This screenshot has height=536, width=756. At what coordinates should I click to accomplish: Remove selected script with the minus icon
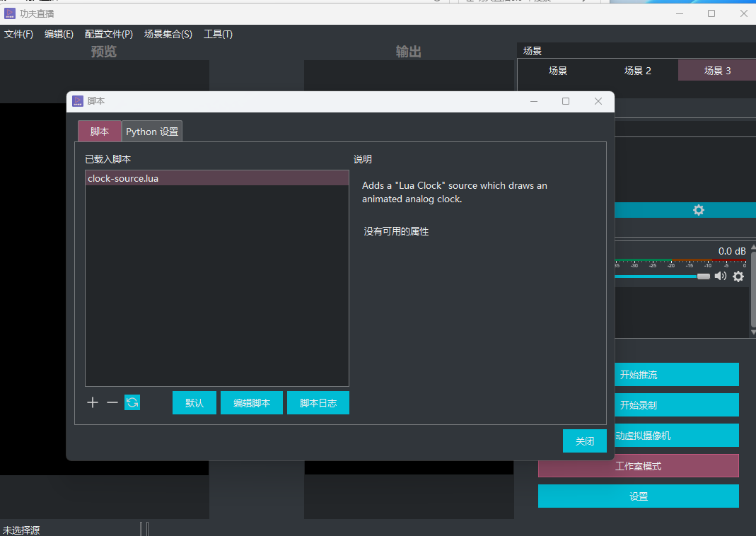(x=112, y=402)
